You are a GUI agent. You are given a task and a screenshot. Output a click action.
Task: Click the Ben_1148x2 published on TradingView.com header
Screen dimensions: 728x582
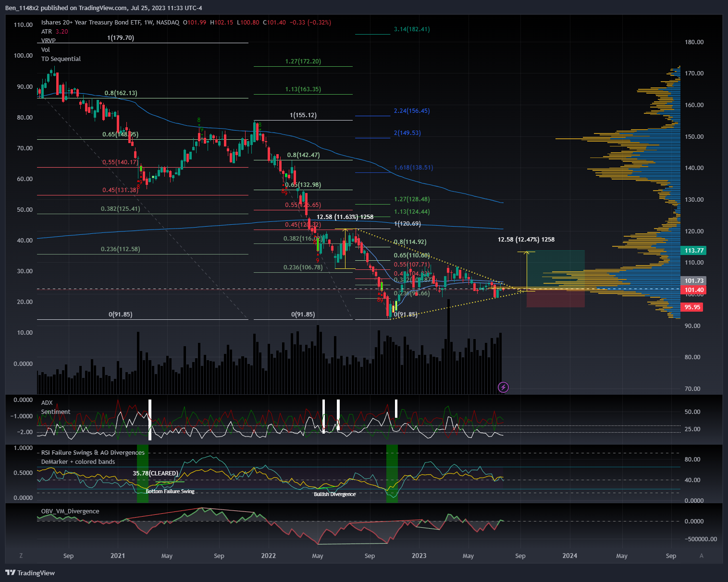(104, 8)
